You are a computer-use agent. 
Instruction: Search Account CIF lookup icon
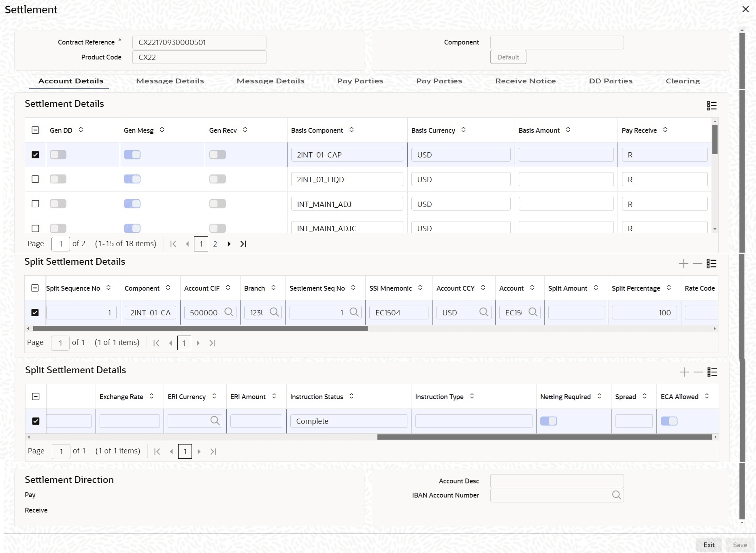pos(229,312)
